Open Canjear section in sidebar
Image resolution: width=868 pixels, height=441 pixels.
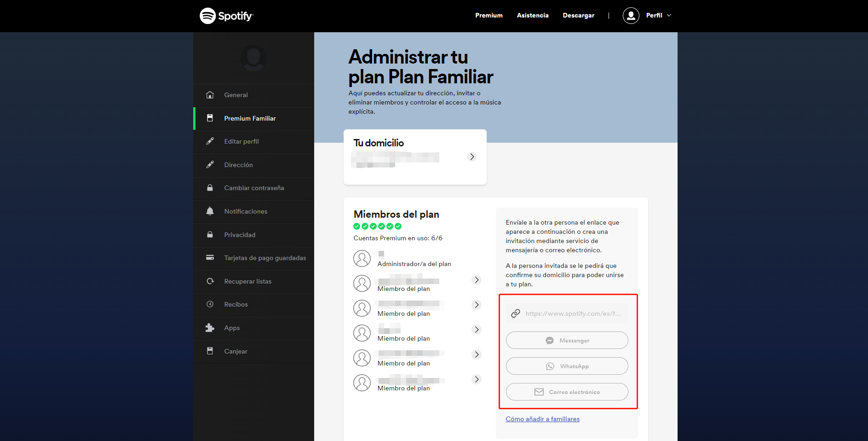(253, 352)
